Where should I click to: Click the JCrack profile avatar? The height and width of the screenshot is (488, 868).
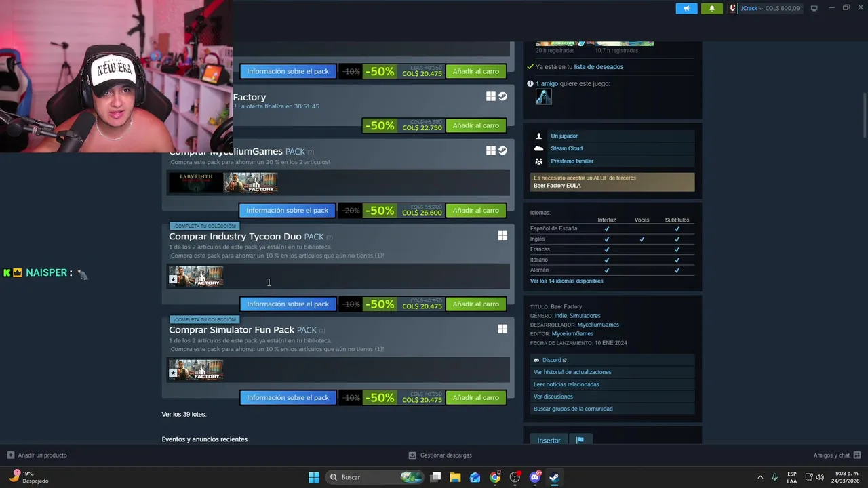click(733, 8)
